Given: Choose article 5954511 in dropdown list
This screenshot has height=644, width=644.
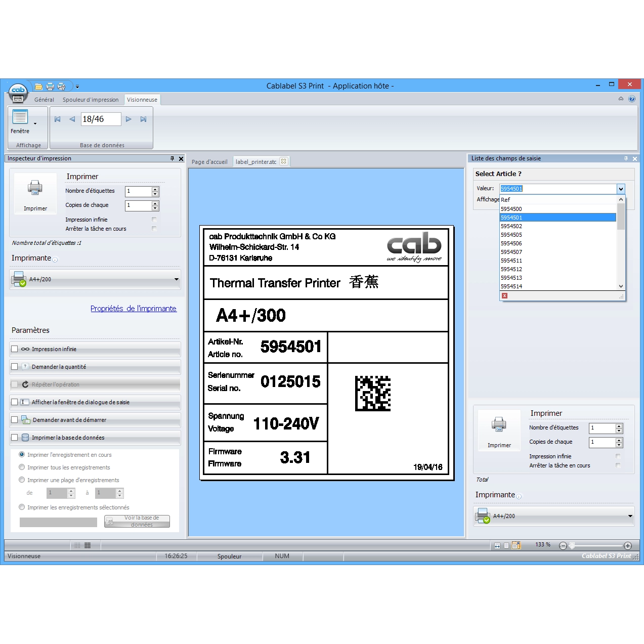Looking at the screenshot, I should 557,261.
